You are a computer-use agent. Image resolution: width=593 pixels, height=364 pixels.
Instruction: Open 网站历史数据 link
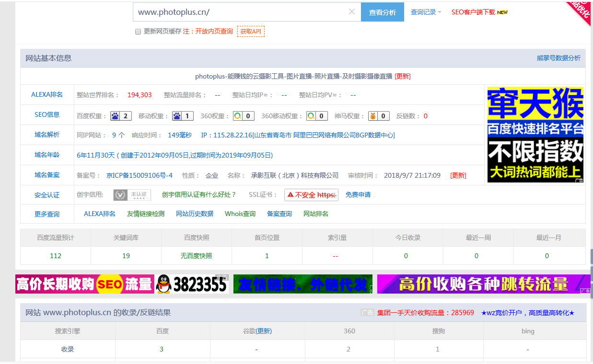click(195, 214)
